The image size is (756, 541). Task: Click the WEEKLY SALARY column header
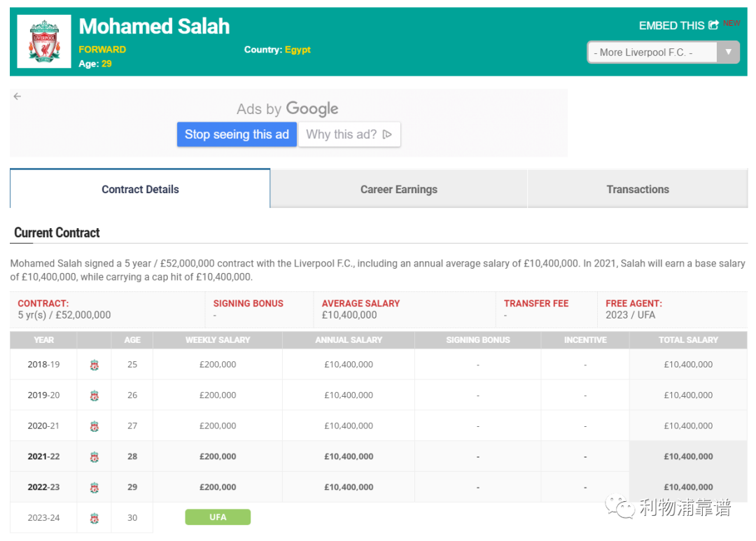pyautogui.click(x=218, y=340)
